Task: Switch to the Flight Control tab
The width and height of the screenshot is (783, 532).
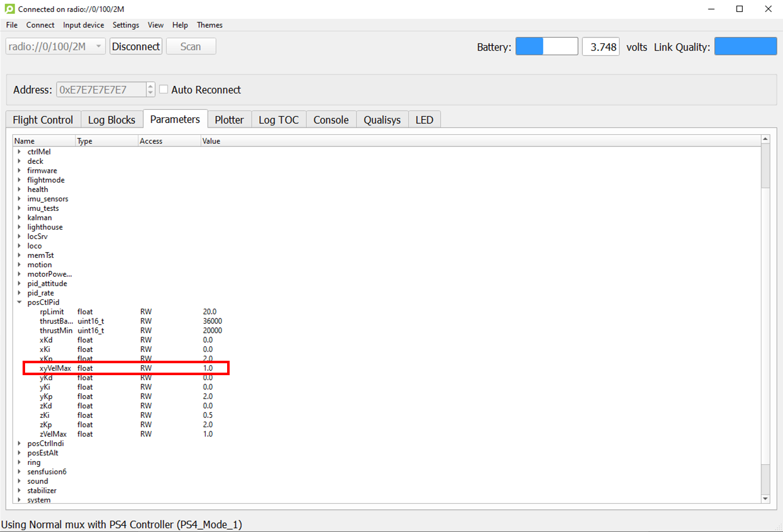Action: 43,120
